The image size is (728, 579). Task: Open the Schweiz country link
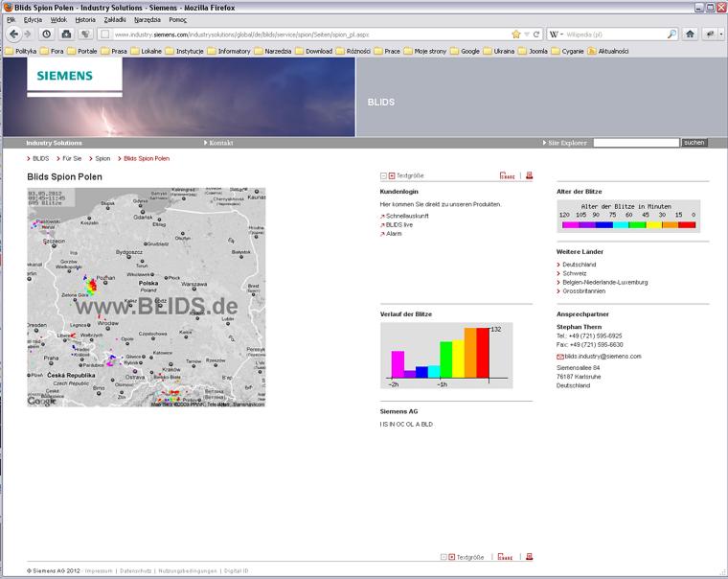[x=575, y=273]
